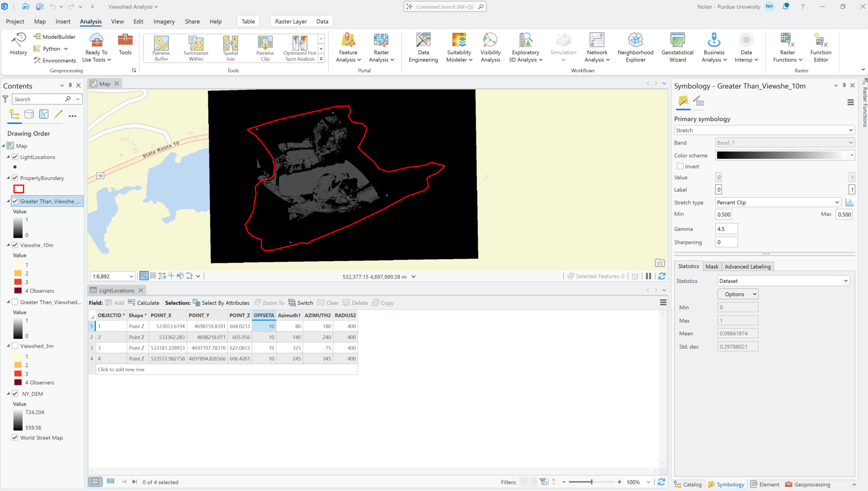This screenshot has height=491, width=868.
Task: Open the Color scheme dropdown
Action: coord(851,155)
